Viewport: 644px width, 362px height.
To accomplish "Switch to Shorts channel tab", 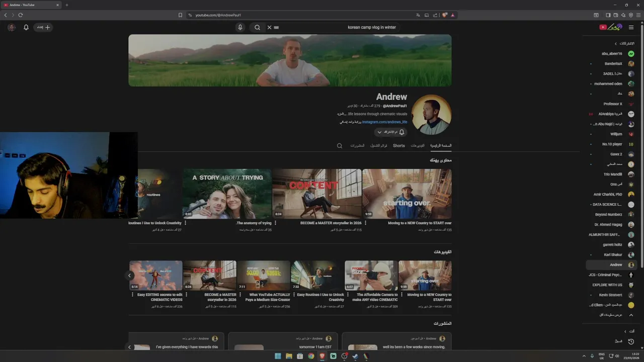I will click(399, 146).
